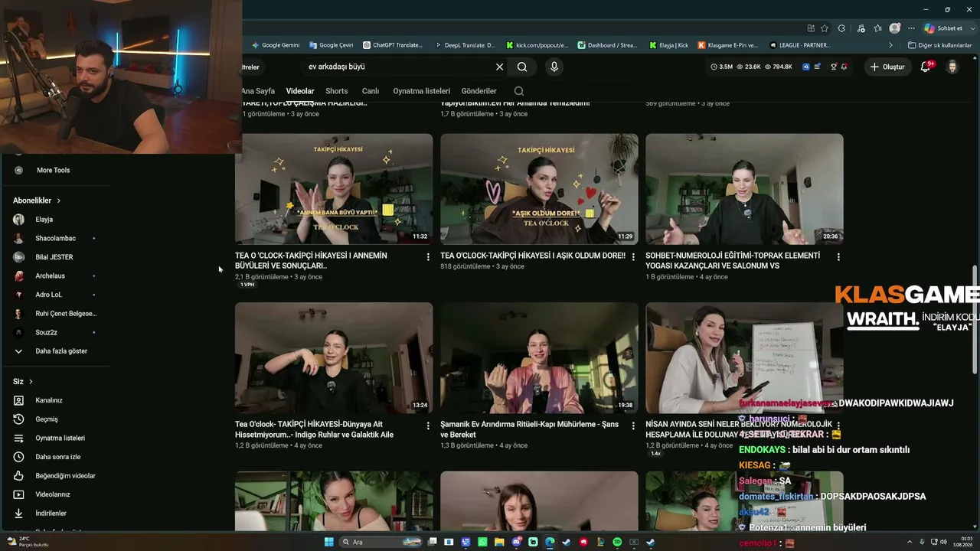
Task: Switch to Ana Sayfa tab
Action: tap(258, 91)
